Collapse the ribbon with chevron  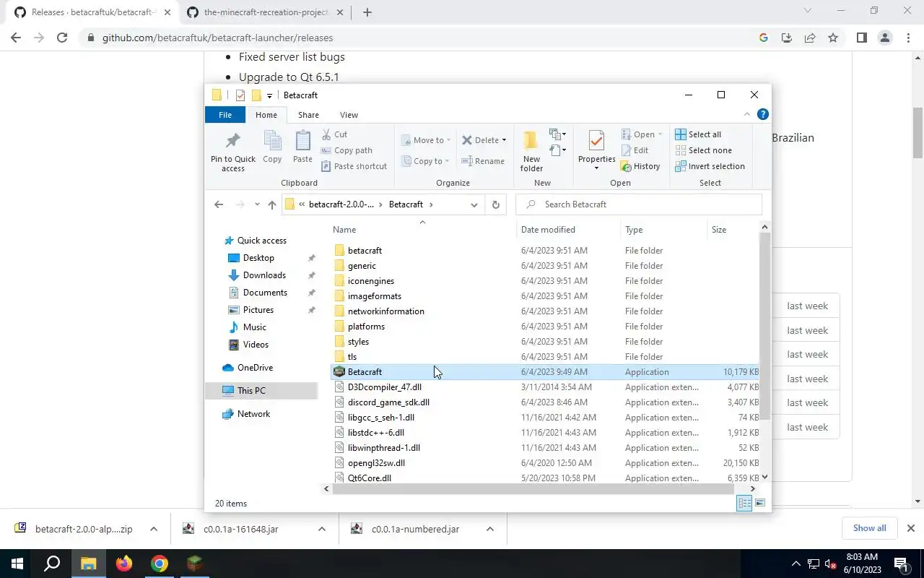[746, 114]
